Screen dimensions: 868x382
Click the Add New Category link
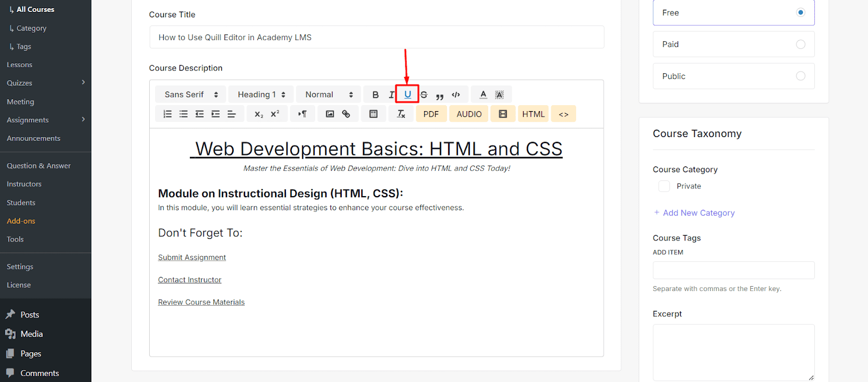[x=698, y=213]
